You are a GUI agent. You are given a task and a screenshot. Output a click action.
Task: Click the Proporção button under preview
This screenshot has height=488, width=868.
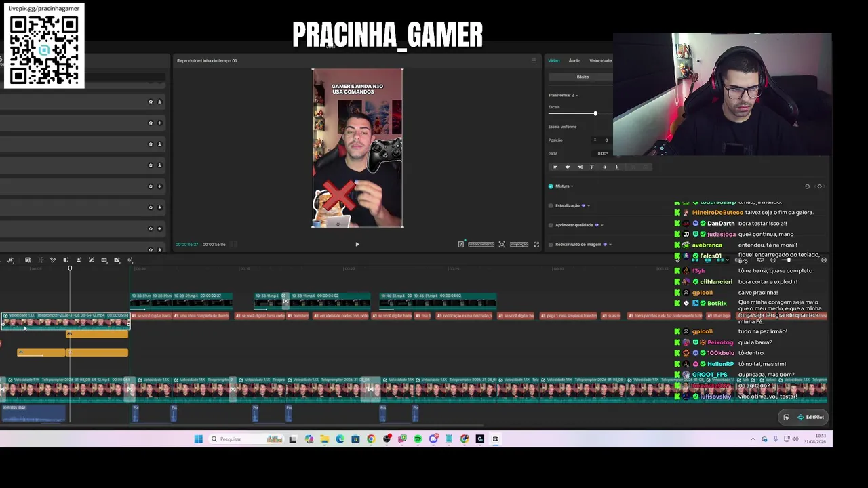[519, 244]
